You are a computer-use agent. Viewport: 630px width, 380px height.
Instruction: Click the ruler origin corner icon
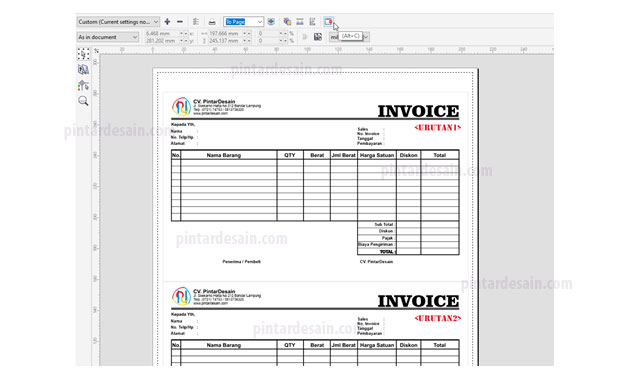(x=96, y=51)
